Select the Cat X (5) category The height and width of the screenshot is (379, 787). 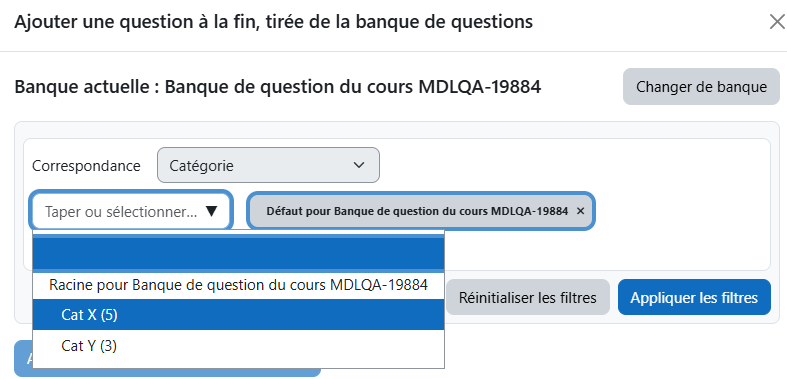(x=238, y=315)
